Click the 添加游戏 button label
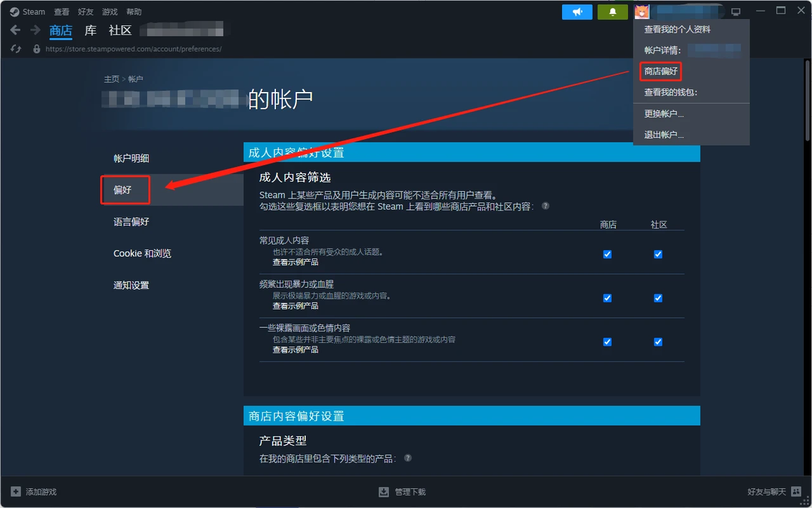 (41, 492)
